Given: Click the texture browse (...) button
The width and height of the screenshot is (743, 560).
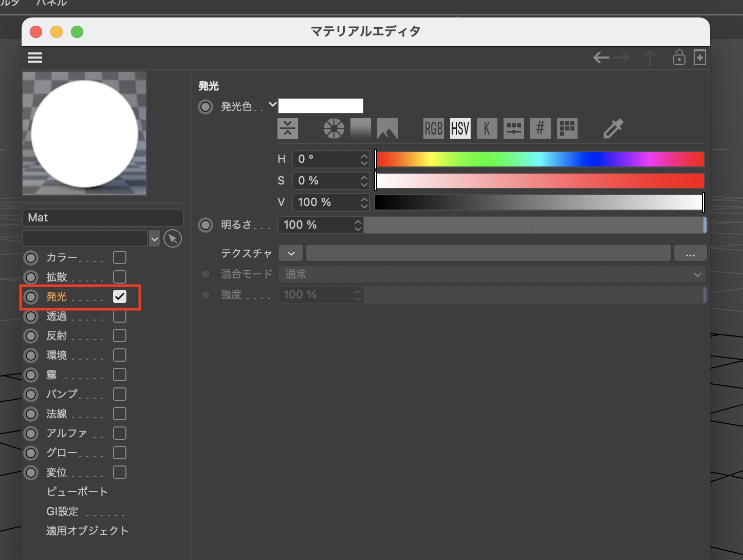Looking at the screenshot, I should pyautogui.click(x=690, y=253).
